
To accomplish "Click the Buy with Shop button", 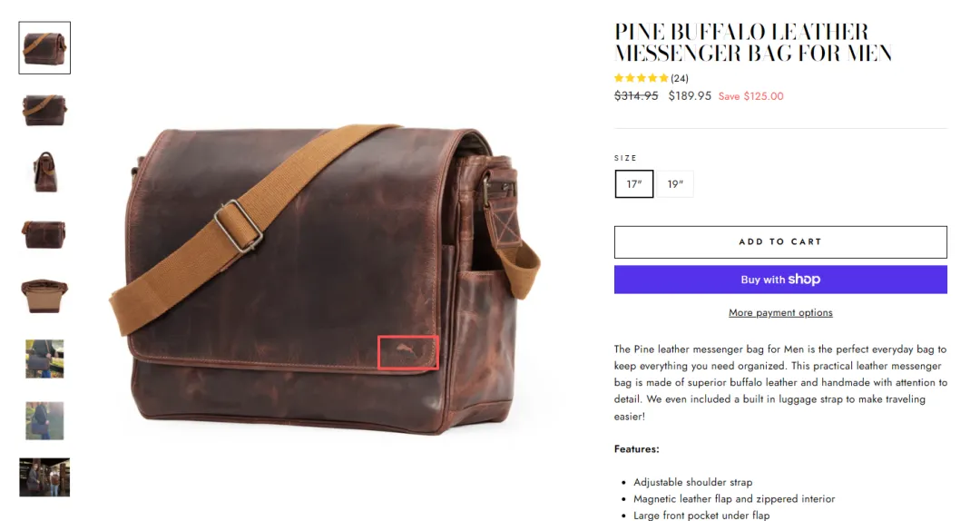I will (x=780, y=280).
